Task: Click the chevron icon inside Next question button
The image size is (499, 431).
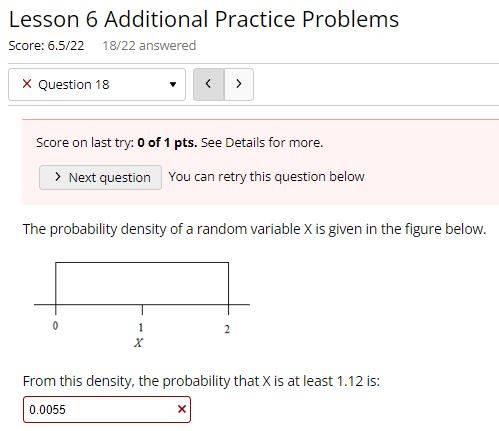Action: 58,177
